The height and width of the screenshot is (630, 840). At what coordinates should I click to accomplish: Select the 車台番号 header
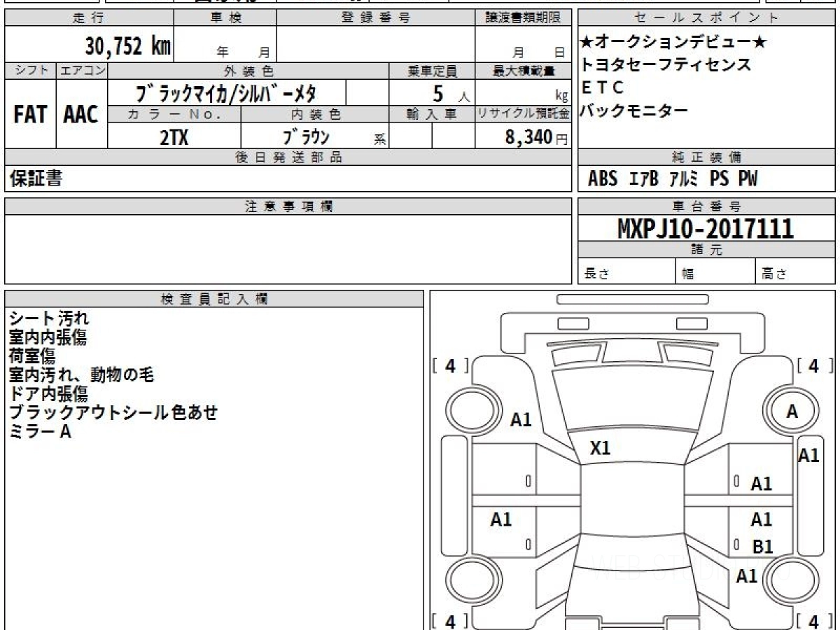(707, 206)
